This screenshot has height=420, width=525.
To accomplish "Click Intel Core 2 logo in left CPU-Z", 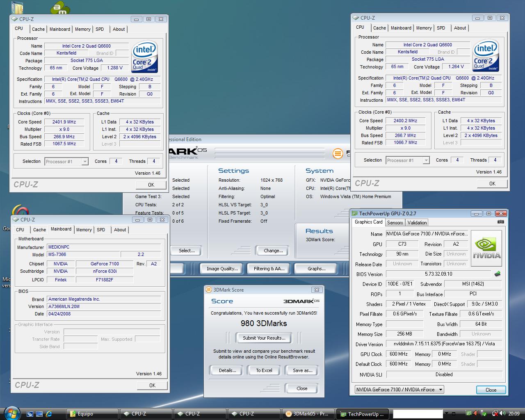I will [x=145, y=56].
